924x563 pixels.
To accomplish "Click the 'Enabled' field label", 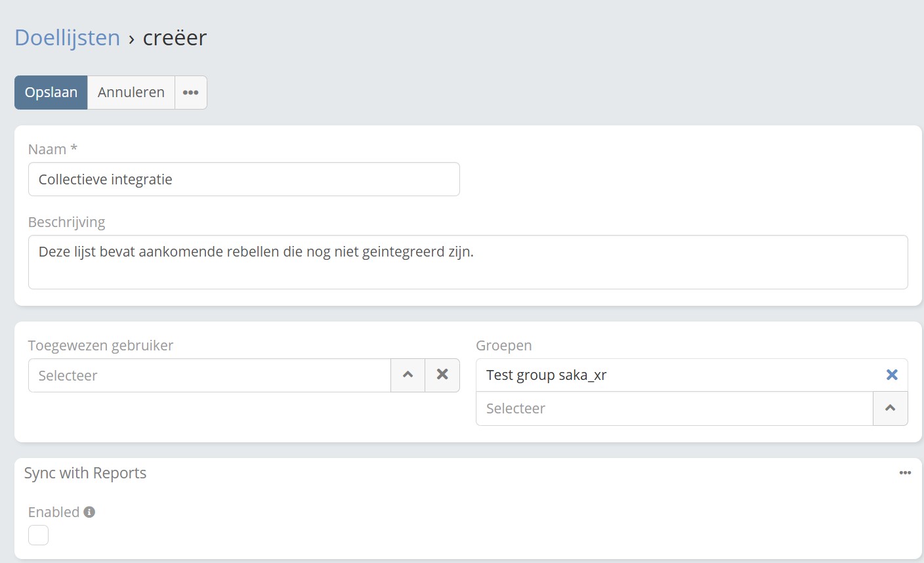I will tap(54, 512).
